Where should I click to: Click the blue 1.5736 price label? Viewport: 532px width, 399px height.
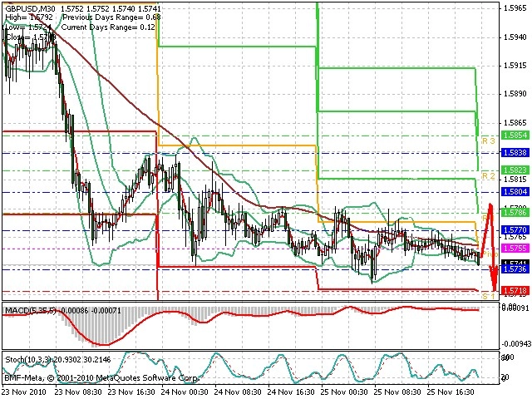coord(515,269)
